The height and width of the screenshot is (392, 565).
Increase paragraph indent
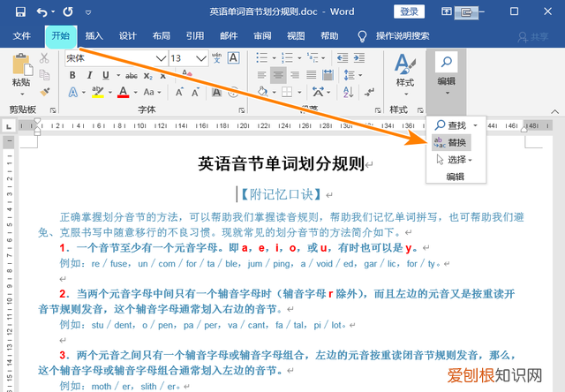tap(359, 58)
